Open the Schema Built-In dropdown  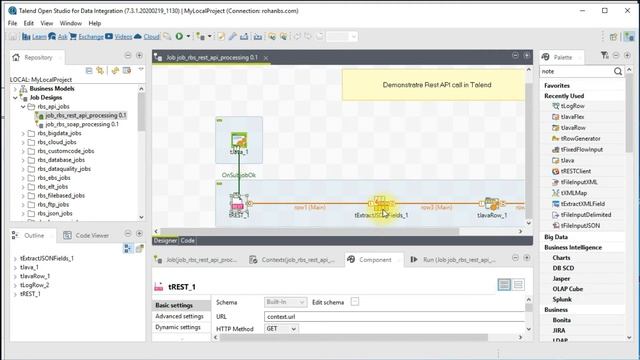pos(285,302)
